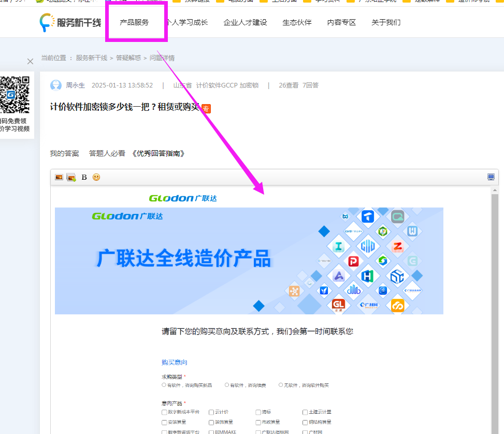
Task: Click the post date 2025-01-13 13:58:52
Action: (122, 85)
